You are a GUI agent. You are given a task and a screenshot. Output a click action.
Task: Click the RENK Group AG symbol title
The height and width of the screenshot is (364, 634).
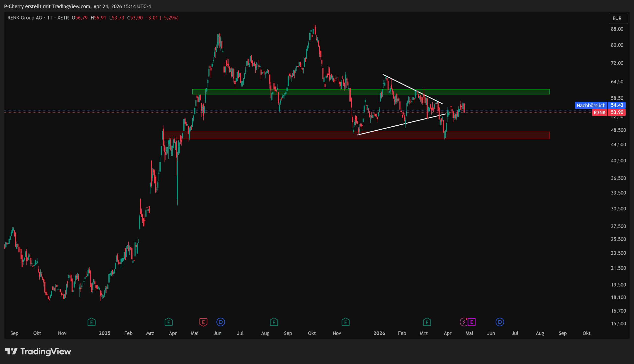tap(25, 18)
